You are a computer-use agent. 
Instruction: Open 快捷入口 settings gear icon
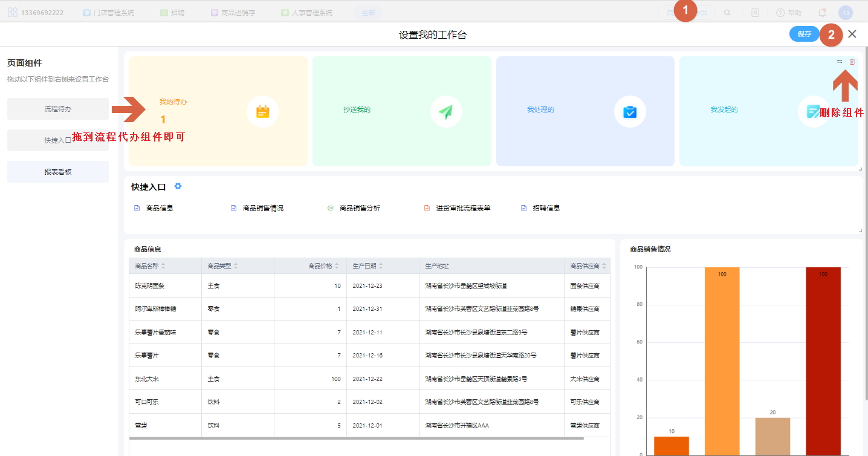(x=178, y=186)
